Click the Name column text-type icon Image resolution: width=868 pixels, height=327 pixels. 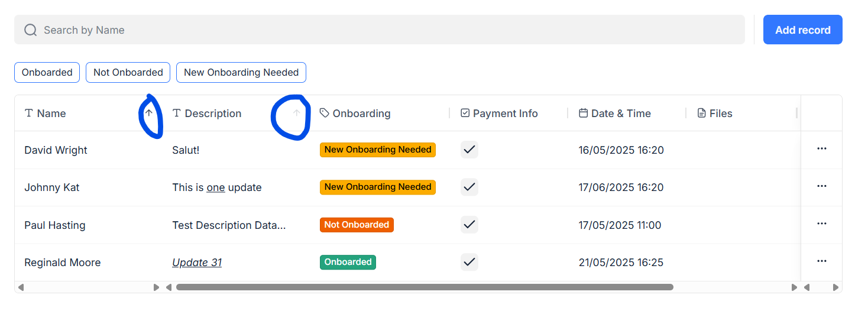[29, 113]
